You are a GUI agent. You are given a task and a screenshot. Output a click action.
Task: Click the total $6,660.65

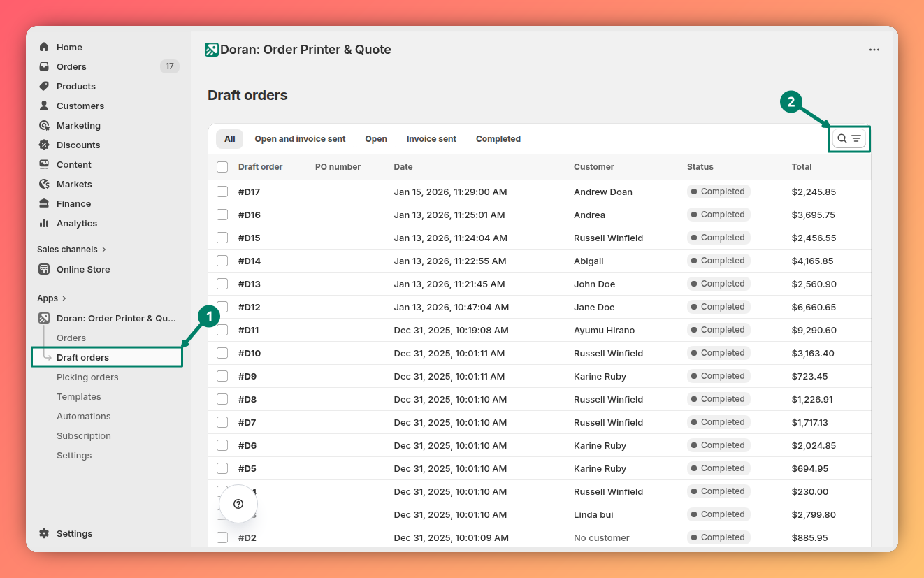coord(814,307)
